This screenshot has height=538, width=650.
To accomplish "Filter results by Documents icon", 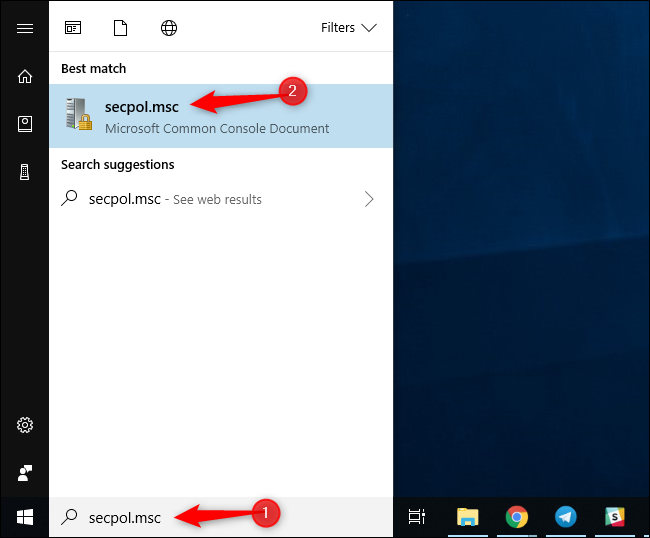I will click(x=120, y=28).
